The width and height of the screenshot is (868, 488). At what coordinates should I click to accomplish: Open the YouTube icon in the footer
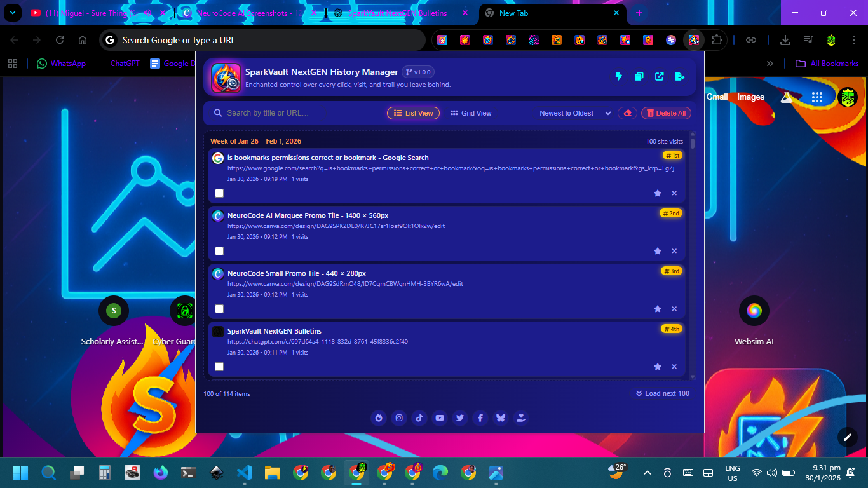(440, 417)
